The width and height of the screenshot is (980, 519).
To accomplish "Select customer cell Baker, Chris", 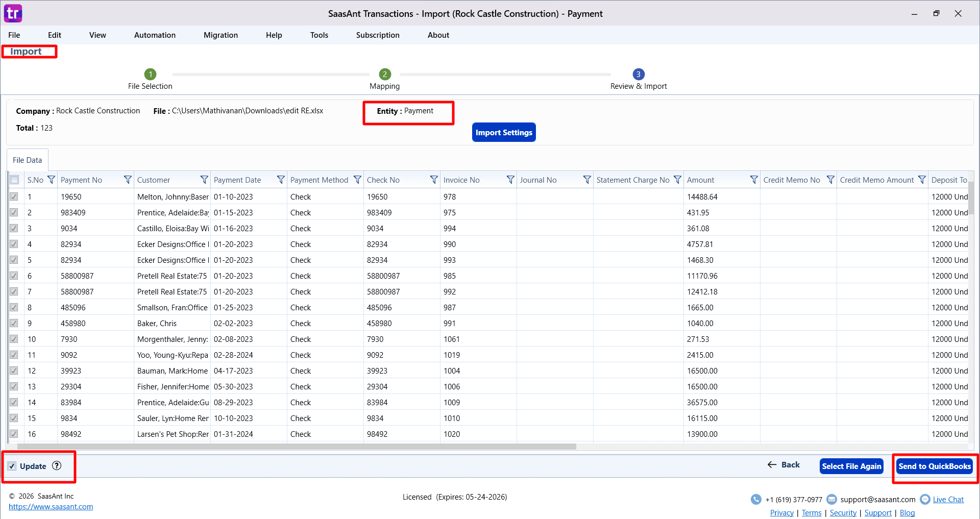I will (172, 323).
